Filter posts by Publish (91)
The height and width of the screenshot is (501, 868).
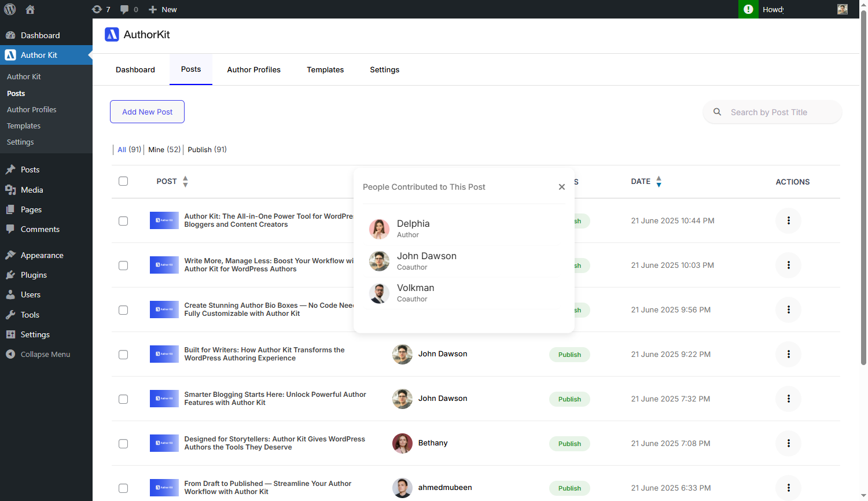coord(207,149)
